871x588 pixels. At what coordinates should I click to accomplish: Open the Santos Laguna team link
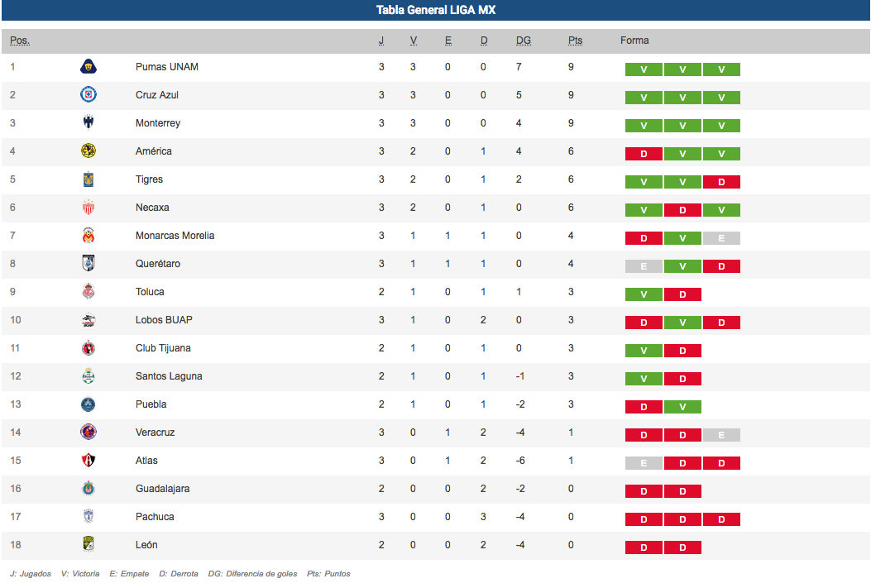(169, 376)
